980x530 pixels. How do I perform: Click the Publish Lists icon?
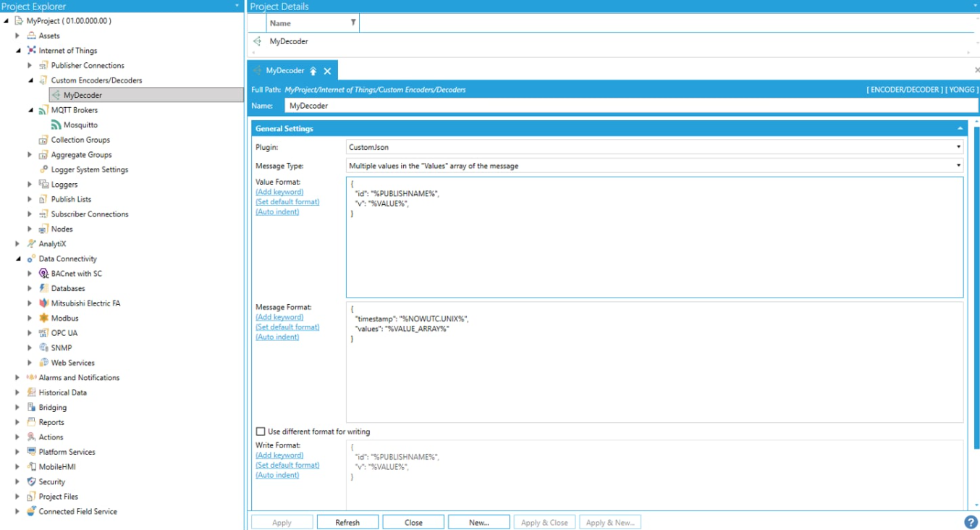coord(43,199)
